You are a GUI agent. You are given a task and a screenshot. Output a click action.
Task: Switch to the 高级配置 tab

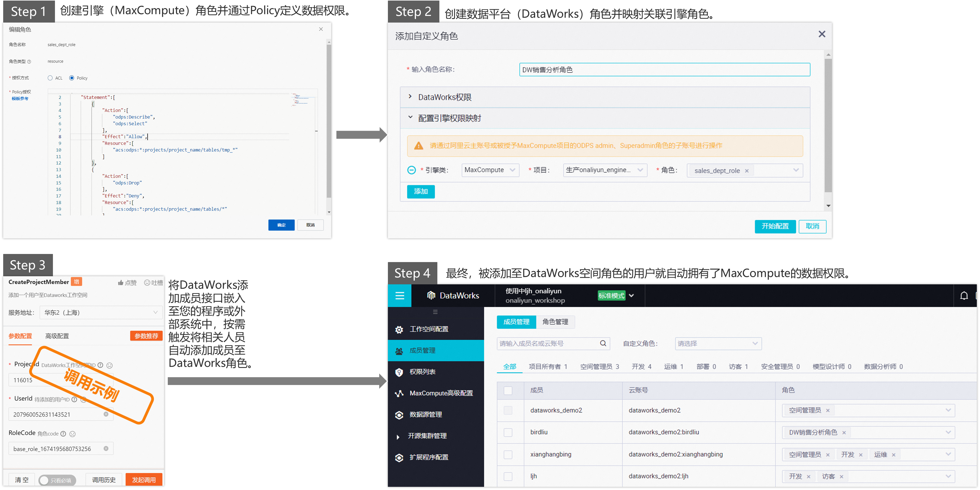point(57,336)
